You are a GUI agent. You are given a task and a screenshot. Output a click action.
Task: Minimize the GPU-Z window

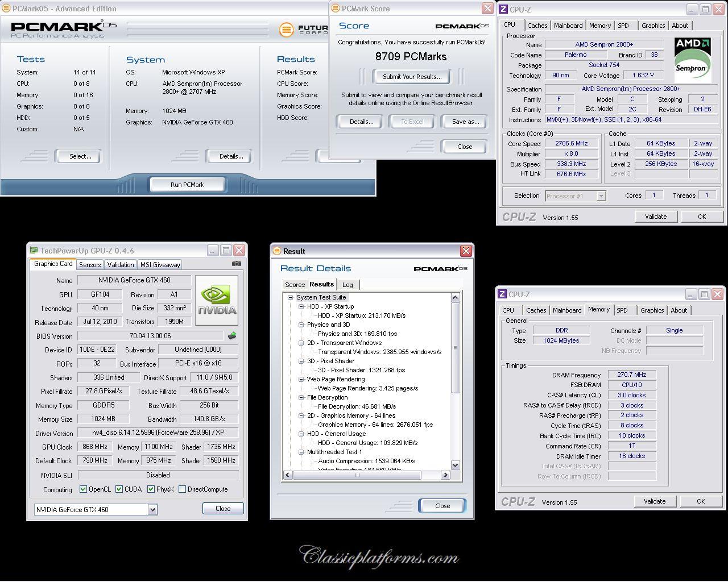[x=212, y=250]
